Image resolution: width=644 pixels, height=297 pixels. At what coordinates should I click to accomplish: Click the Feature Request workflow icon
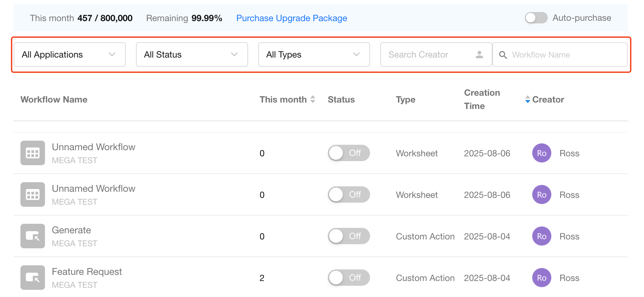pos(33,278)
